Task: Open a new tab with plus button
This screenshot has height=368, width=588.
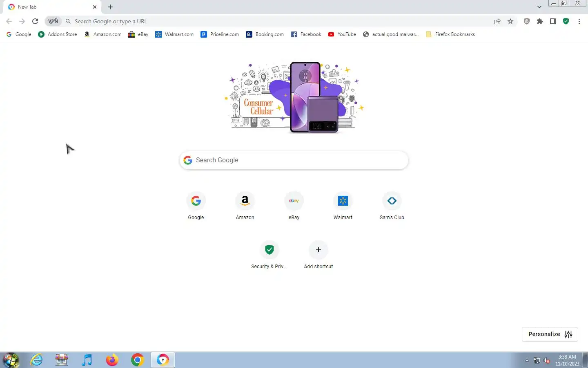Action: tap(110, 7)
